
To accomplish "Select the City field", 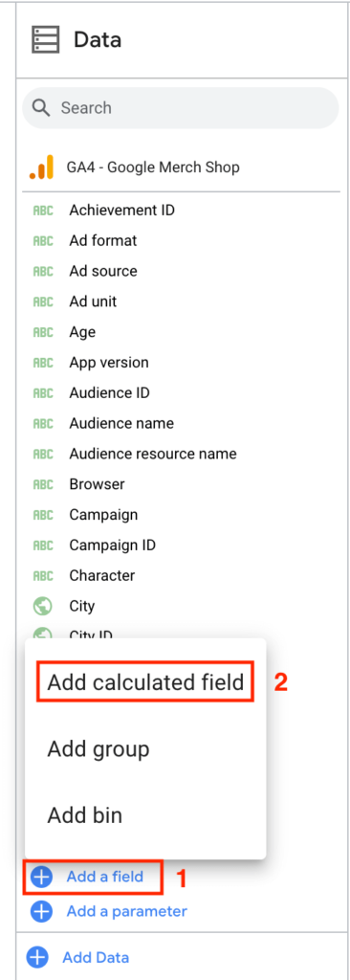I will pyautogui.click(x=82, y=606).
